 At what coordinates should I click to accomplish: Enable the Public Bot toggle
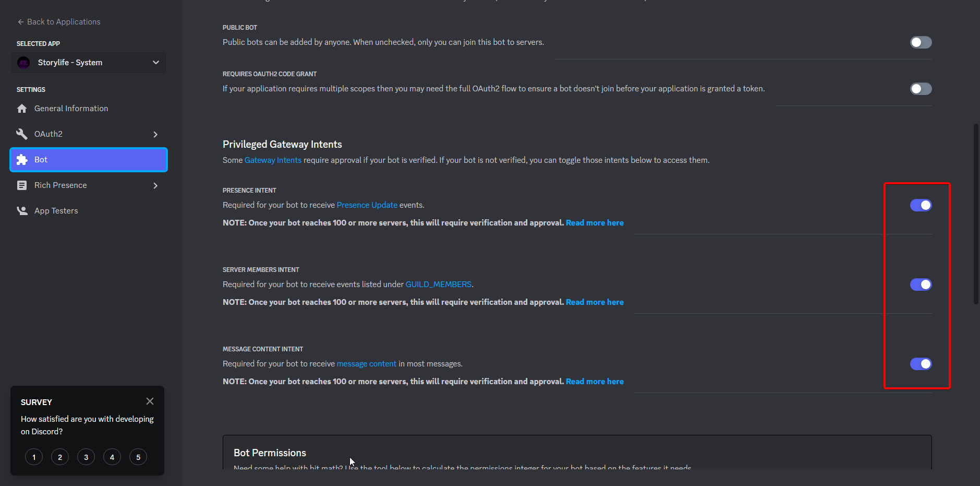coord(921,42)
